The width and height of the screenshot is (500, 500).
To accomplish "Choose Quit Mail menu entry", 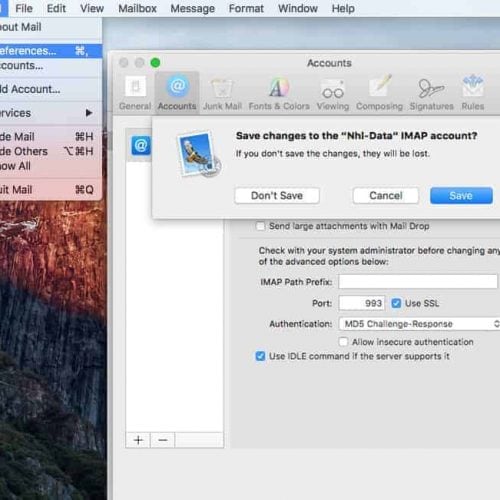I will (51, 190).
